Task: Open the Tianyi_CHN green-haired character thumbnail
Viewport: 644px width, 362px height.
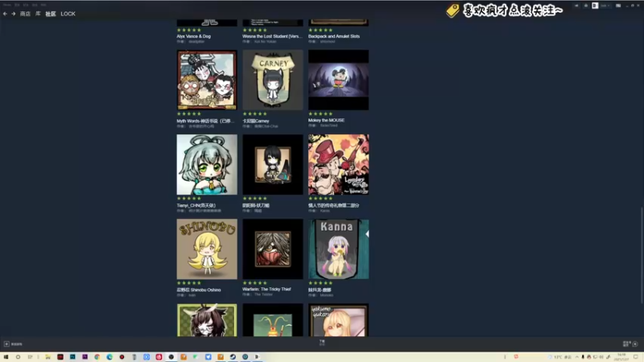Action: (x=207, y=165)
